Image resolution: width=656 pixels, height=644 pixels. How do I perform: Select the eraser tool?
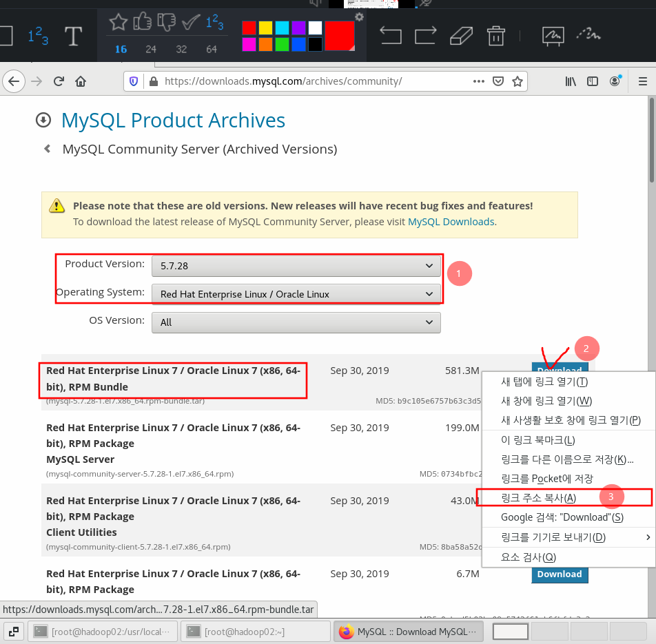tap(461, 36)
